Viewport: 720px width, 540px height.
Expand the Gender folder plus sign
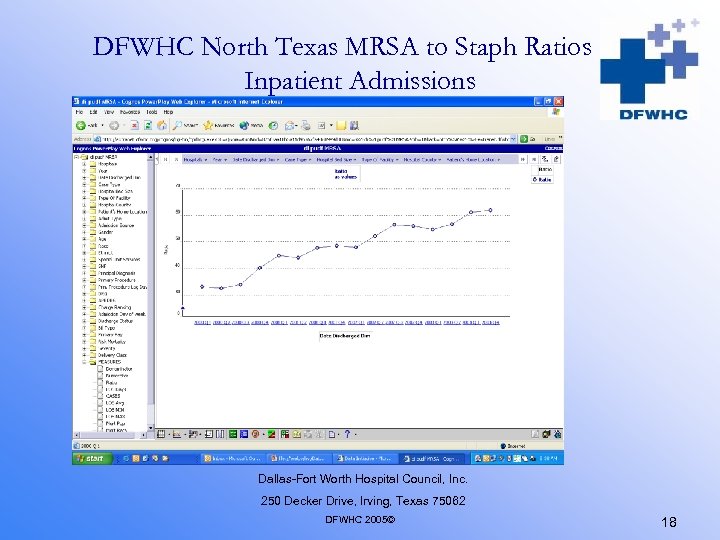point(84,232)
